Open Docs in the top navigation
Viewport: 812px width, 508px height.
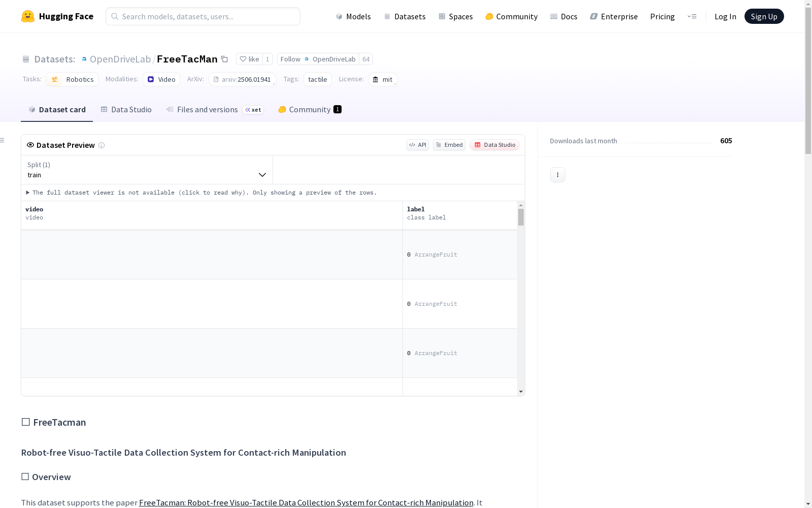click(x=564, y=16)
